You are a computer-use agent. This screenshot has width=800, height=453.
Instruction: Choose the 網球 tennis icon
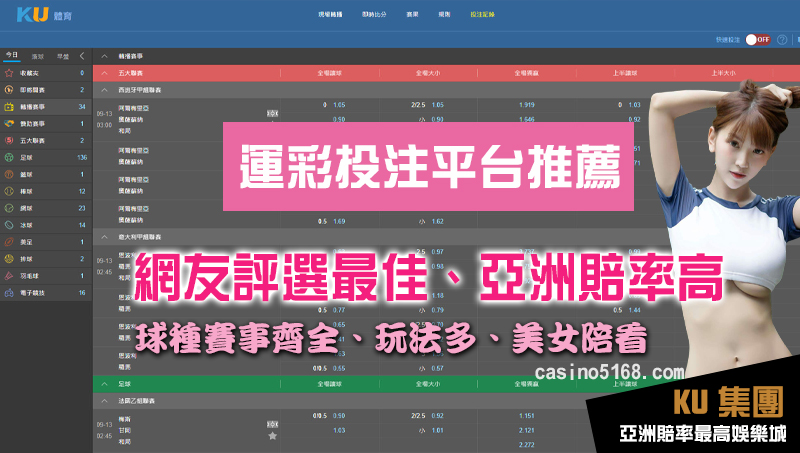(9, 208)
